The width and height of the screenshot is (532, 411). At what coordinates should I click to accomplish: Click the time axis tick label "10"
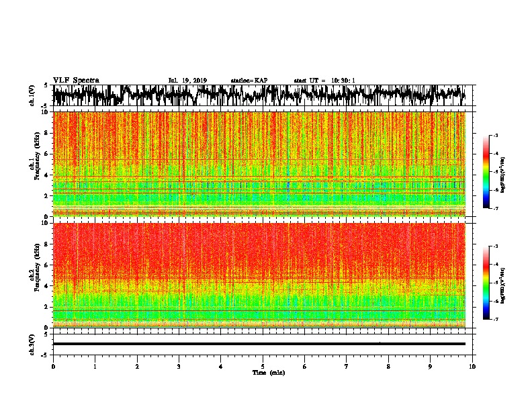(x=472, y=367)
